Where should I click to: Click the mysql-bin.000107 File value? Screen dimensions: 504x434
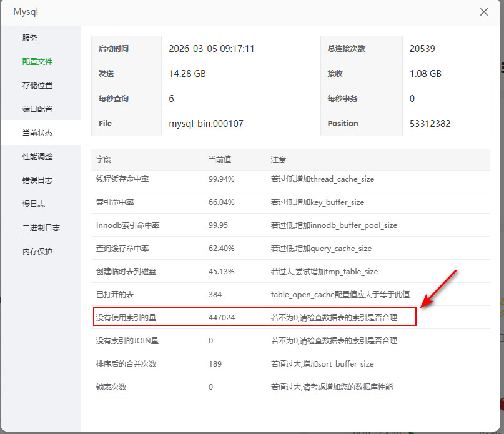(206, 124)
